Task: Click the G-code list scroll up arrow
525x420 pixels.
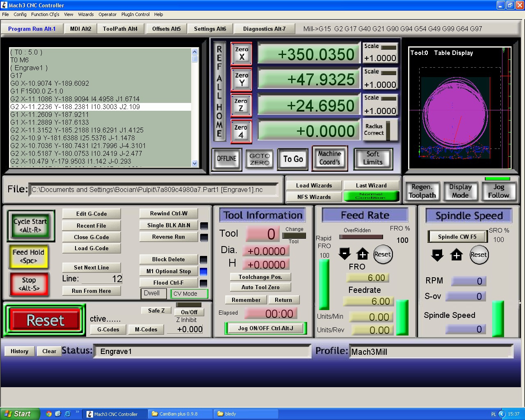Action: tap(194, 52)
